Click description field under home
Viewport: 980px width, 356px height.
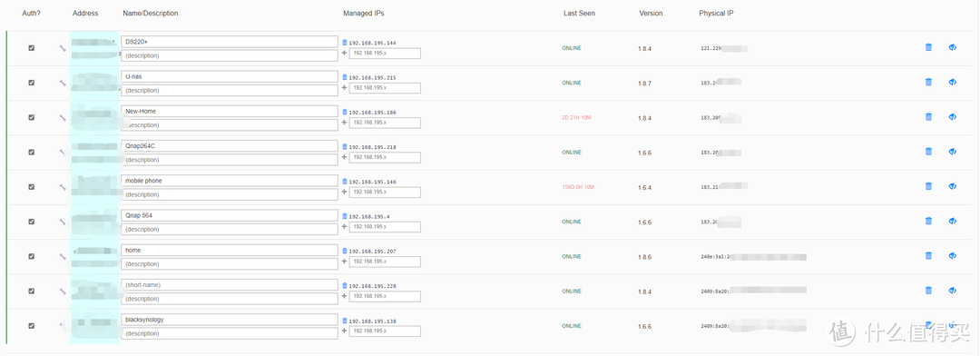pos(230,264)
